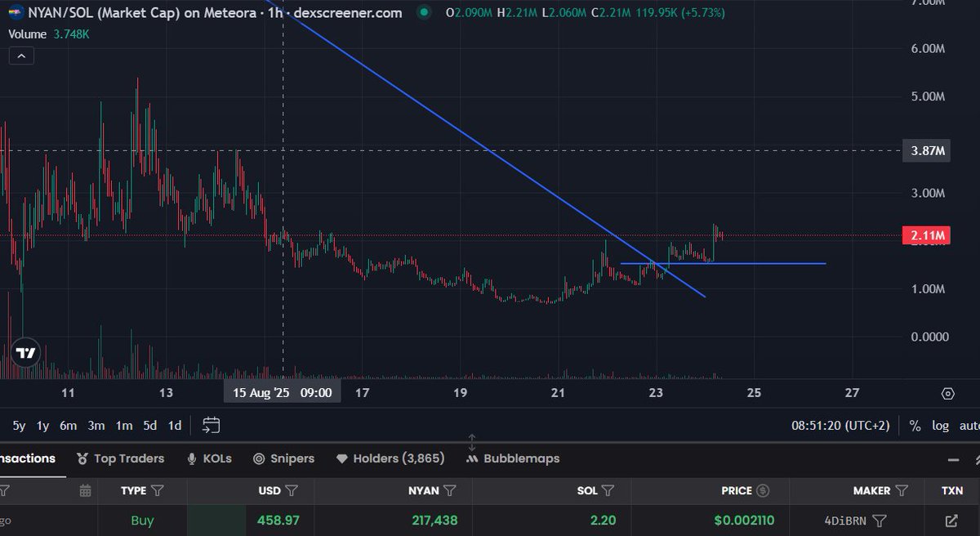Click the 2.20 SOL value
Screen dimensions: 980x536
(x=603, y=520)
